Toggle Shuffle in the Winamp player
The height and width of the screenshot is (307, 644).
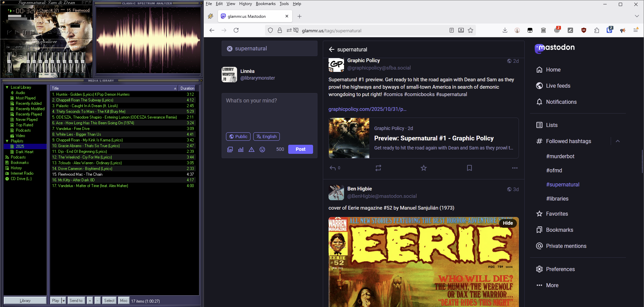(x=63, y=33)
